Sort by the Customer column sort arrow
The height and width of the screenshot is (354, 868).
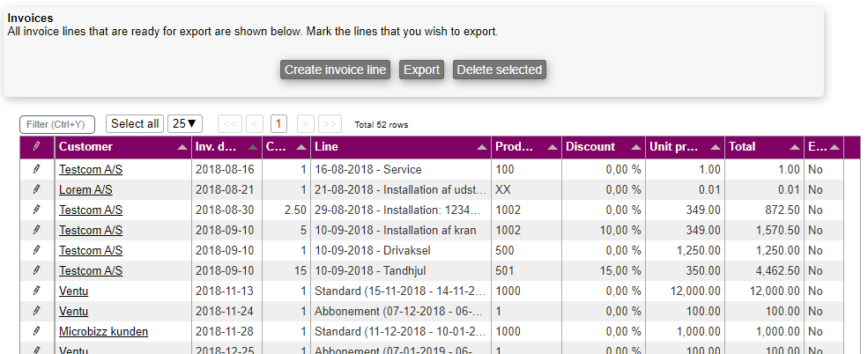pos(181,147)
